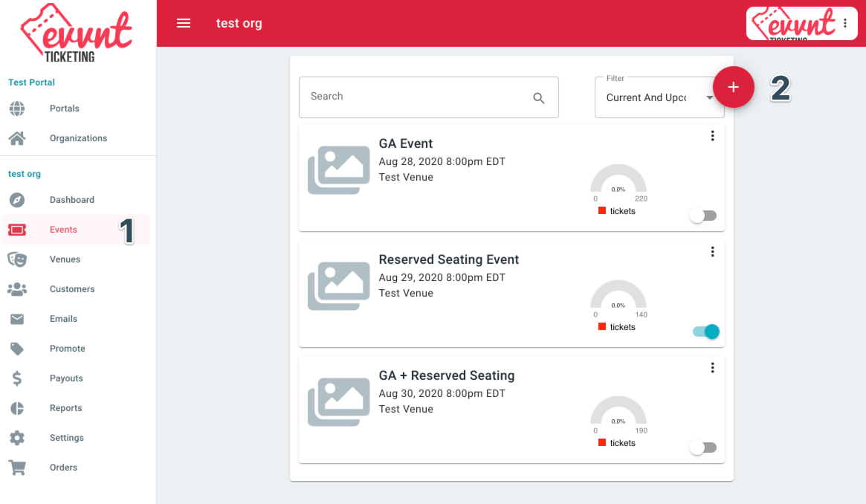866x504 pixels.
Task: Open the account menu dots in header logo
Action: [845, 23]
